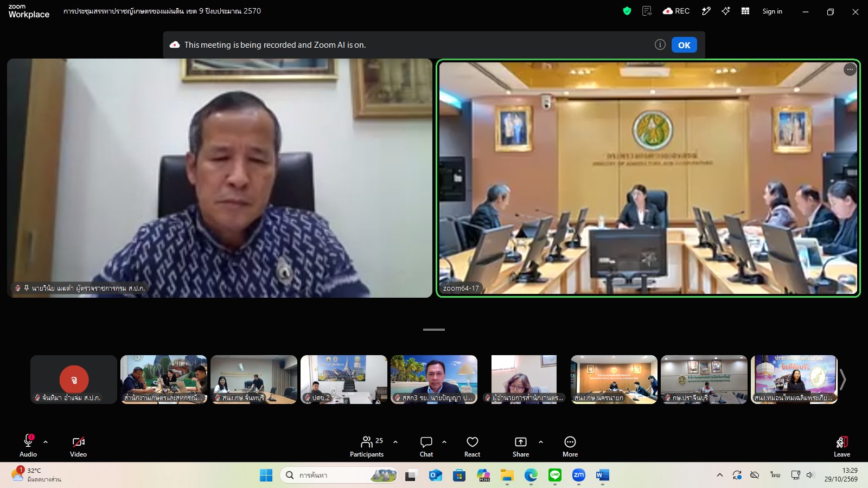Open the More menu
The image size is (868, 488).
coord(570,446)
